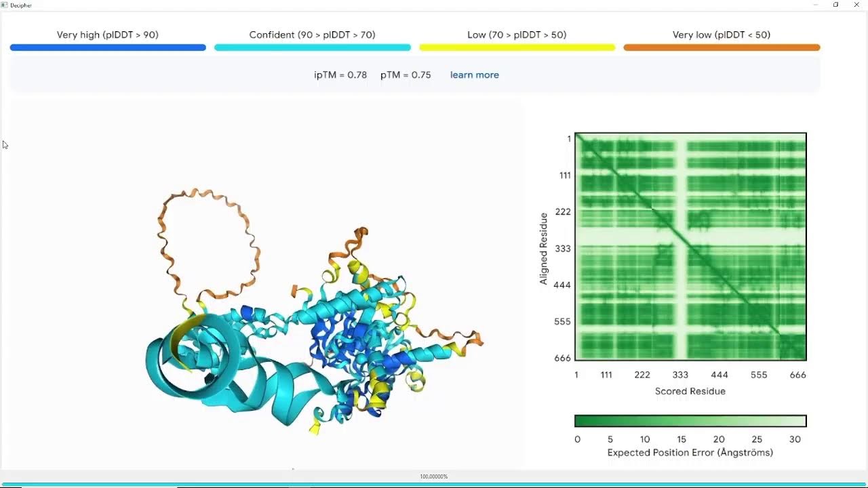Select the 'Very low (plDDT < 50)' label
The height and width of the screenshot is (488, 868).
tap(722, 35)
